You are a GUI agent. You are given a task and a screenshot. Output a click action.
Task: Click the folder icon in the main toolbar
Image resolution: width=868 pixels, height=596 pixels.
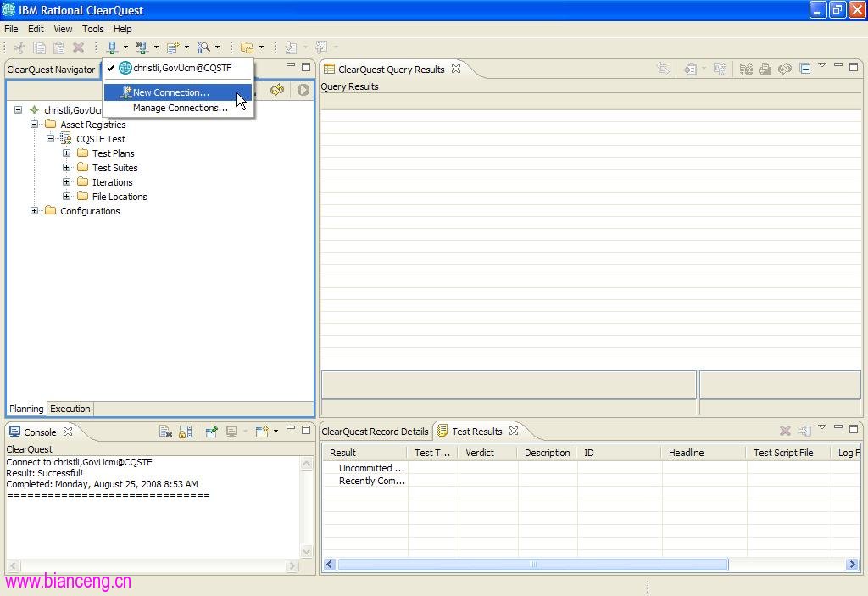pos(247,47)
